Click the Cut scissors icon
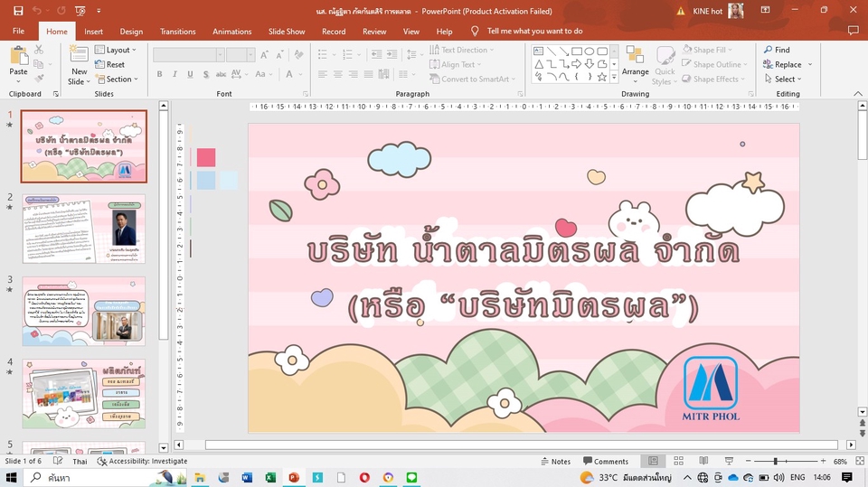 point(38,50)
